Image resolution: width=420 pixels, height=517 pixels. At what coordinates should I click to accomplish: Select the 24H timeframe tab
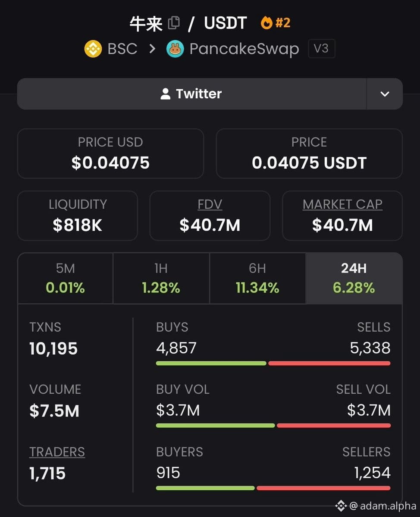pos(354,278)
